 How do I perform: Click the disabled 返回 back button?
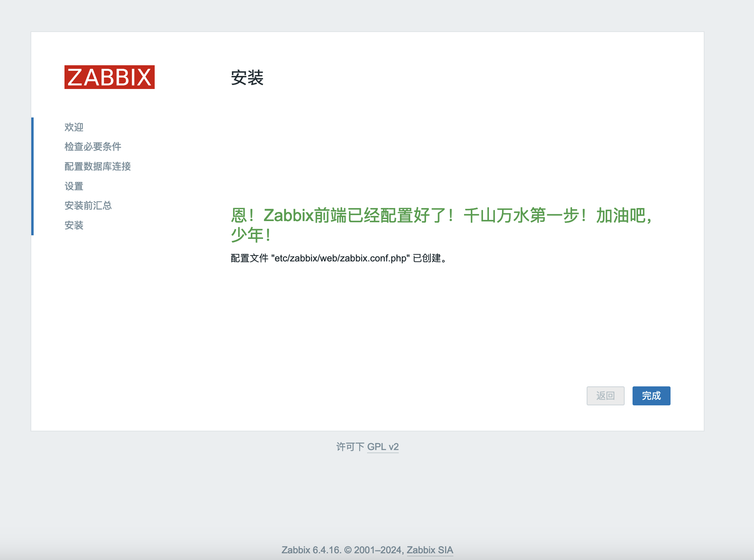[605, 396]
